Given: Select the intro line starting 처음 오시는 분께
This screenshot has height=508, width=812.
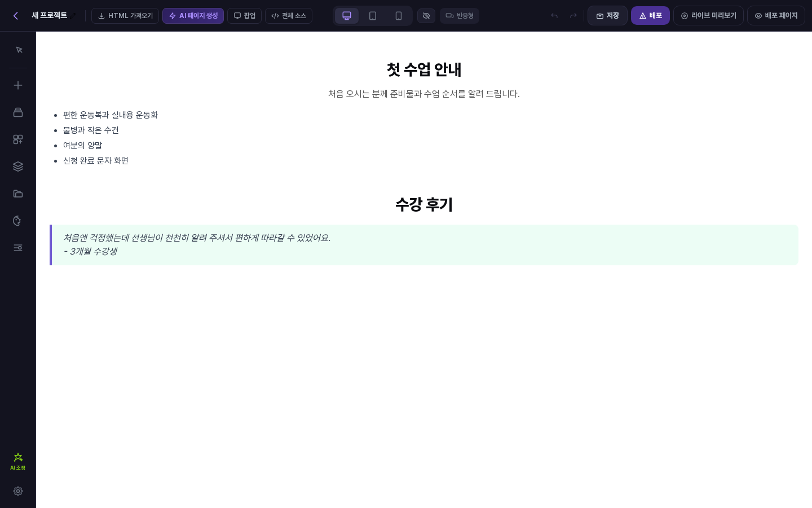Looking at the screenshot, I should 424,94.
